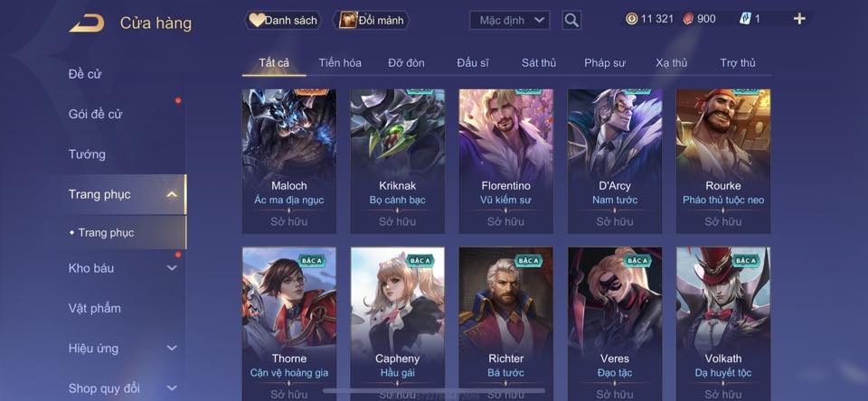This screenshot has height=401, width=868.
Task: Click the red gem currency icon
Action: pos(687,19)
